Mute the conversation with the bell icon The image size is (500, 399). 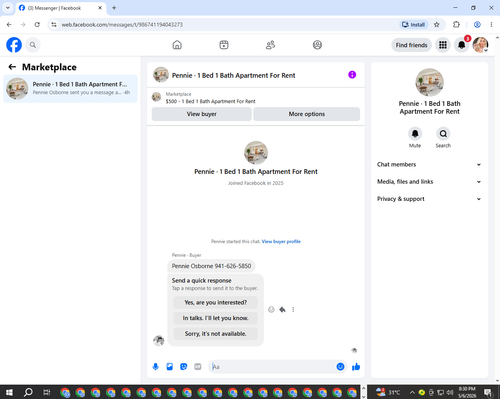[415, 134]
